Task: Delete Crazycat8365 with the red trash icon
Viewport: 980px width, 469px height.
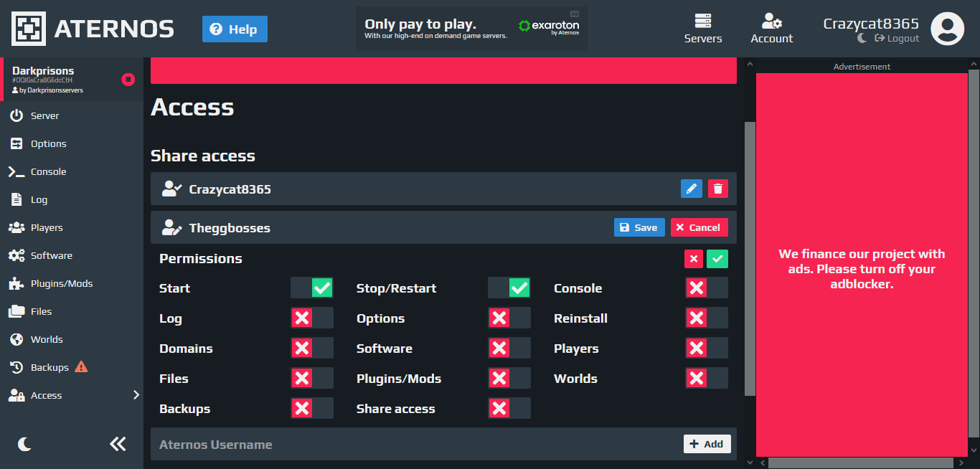Action: [x=718, y=189]
